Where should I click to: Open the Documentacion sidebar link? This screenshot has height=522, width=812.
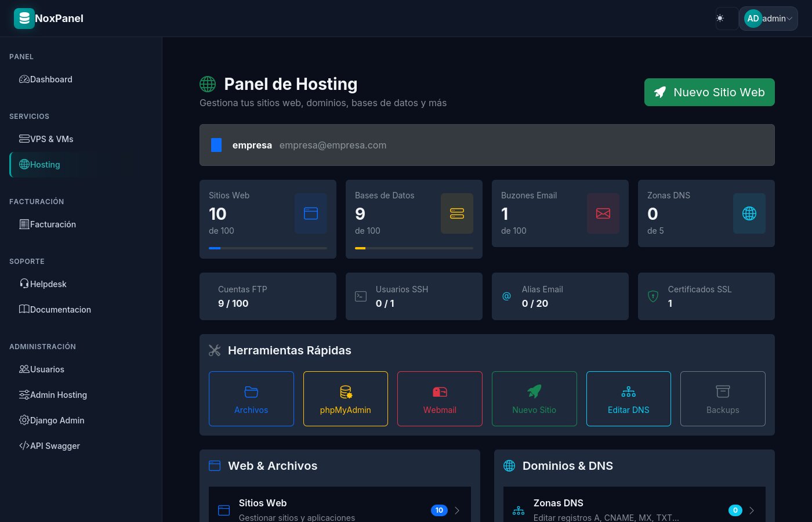(60, 310)
